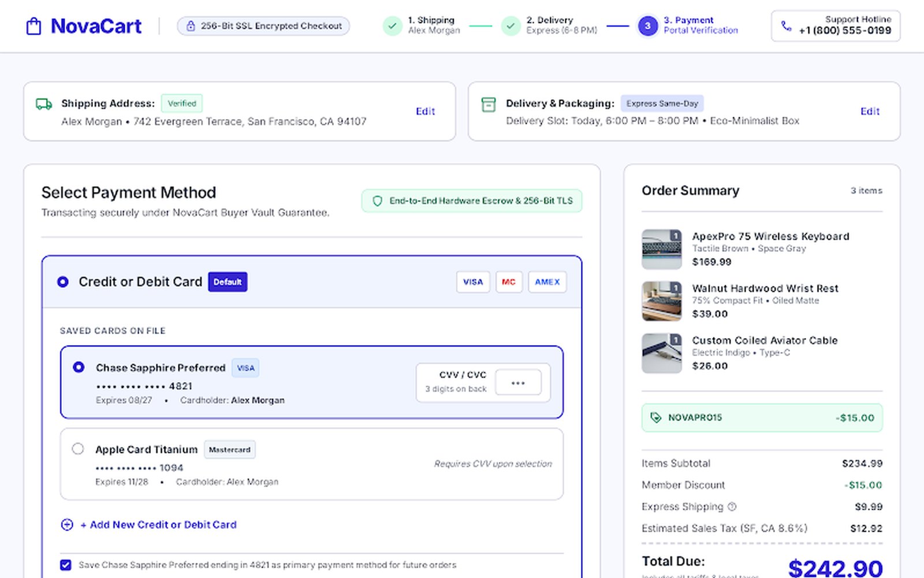Click the Default badge next to Credit or Debit Card
This screenshot has height=578, width=924.
(228, 282)
